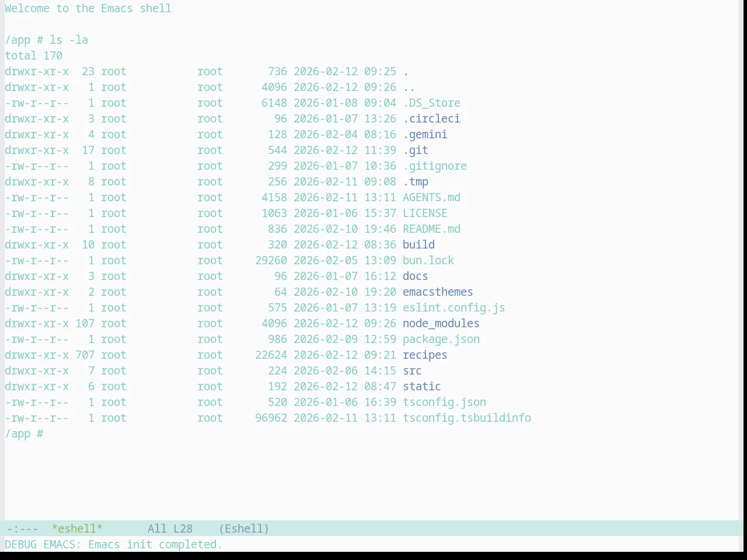
Task: Click the LICENSE file name
Action: 425,213
